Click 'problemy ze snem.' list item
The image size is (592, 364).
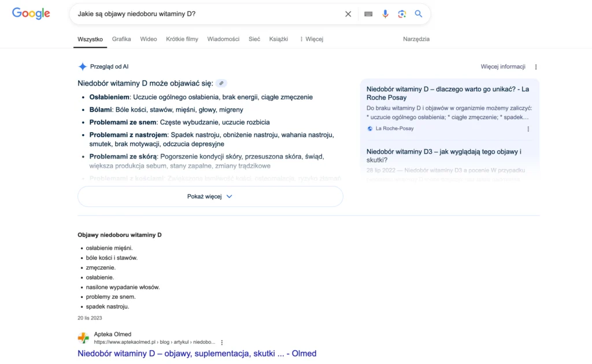click(x=110, y=297)
